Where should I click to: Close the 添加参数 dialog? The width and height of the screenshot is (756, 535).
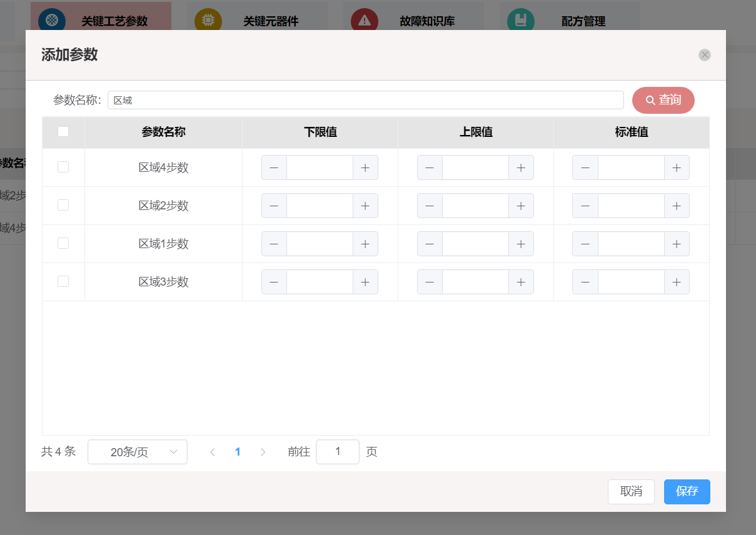(705, 55)
